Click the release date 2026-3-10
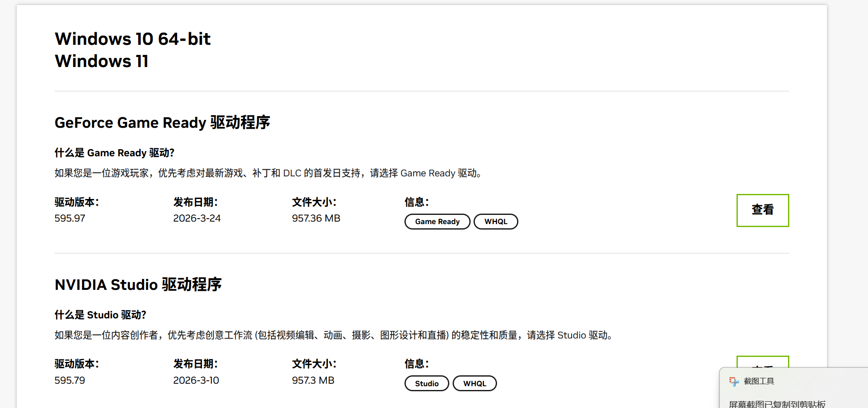The height and width of the screenshot is (408, 868). (196, 380)
